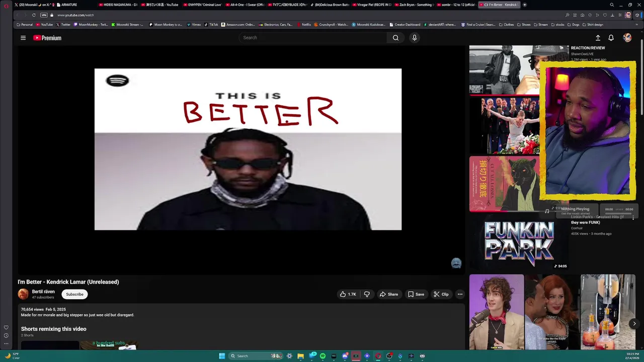
Task: Open the Shirt design bookmarks folder
Action: click(592, 25)
